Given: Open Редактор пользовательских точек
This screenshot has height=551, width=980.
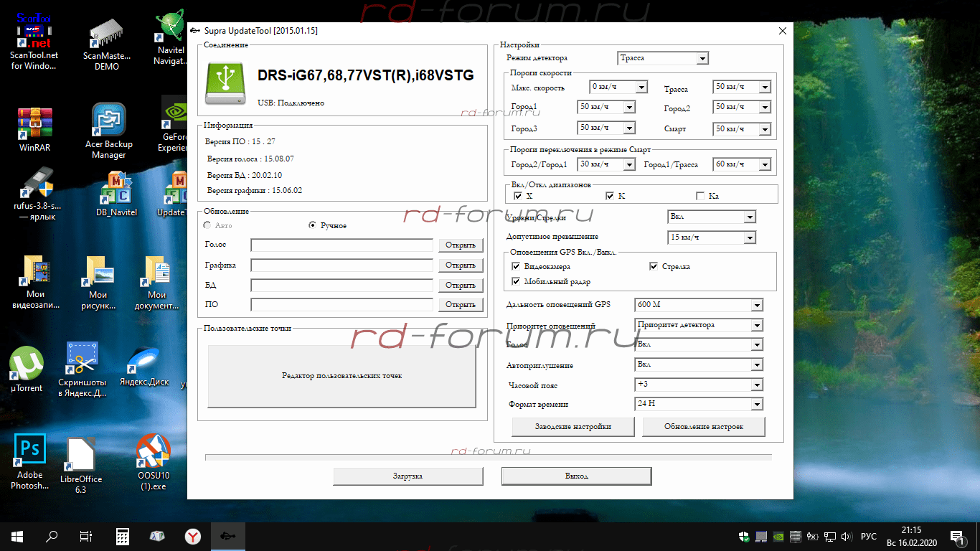Looking at the screenshot, I should click(341, 376).
